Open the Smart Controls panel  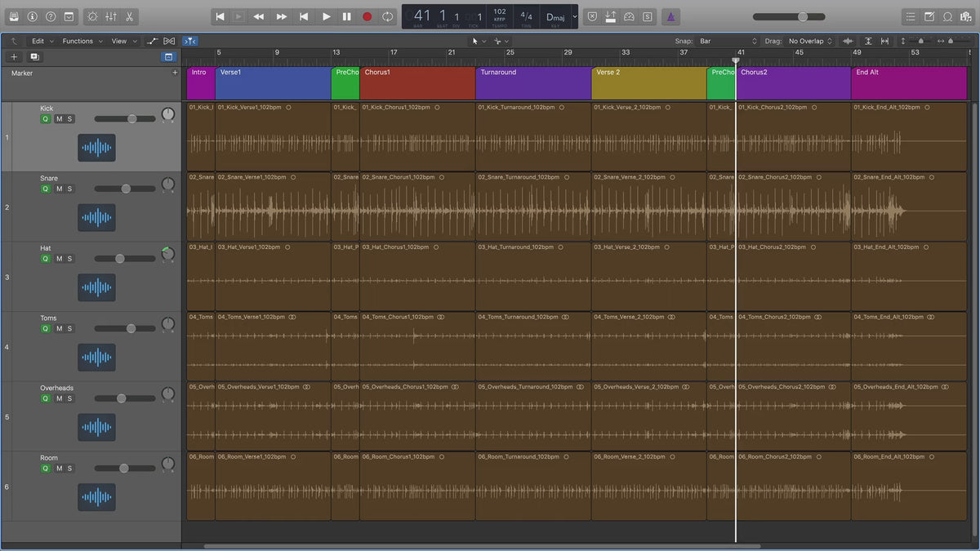pyautogui.click(x=92, y=16)
